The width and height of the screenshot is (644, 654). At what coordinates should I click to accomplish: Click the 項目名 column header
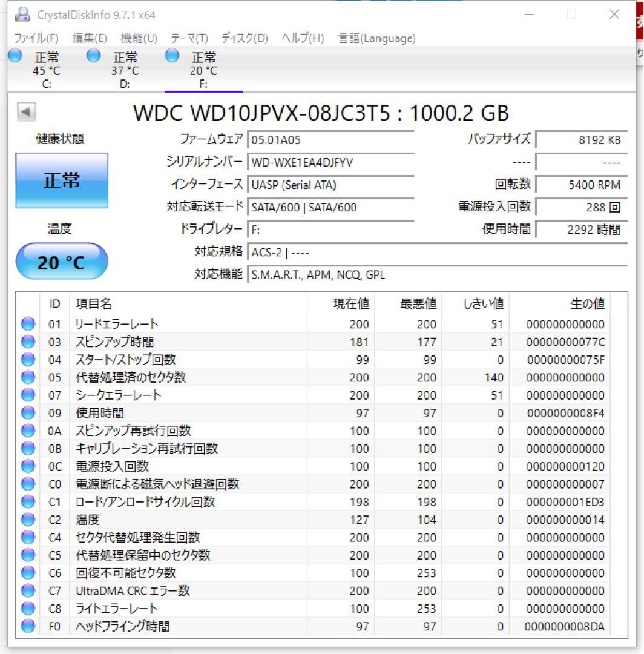coord(94,303)
